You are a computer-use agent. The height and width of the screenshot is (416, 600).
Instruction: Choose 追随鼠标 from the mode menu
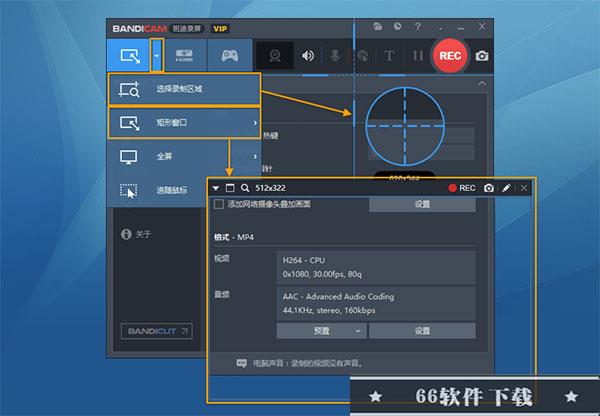pyautogui.click(x=157, y=190)
